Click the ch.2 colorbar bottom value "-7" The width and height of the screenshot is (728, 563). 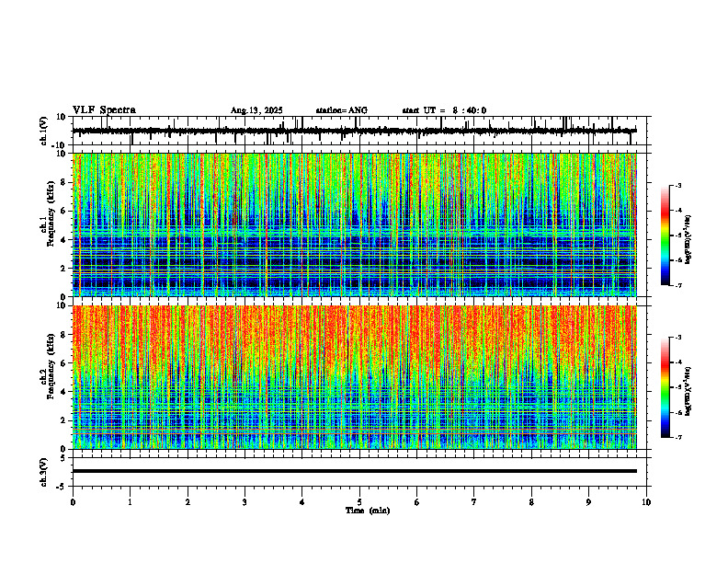point(678,438)
